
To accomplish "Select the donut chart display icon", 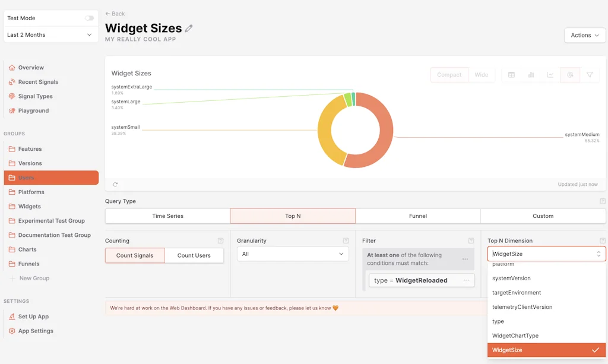I will tap(570, 75).
